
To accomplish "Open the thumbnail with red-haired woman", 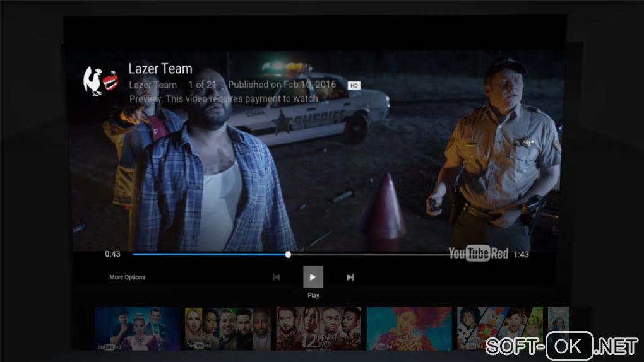I will click(x=409, y=329).
